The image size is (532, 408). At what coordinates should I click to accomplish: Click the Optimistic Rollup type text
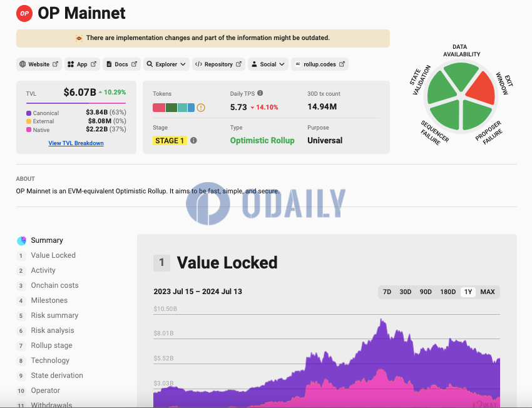pyautogui.click(x=262, y=140)
